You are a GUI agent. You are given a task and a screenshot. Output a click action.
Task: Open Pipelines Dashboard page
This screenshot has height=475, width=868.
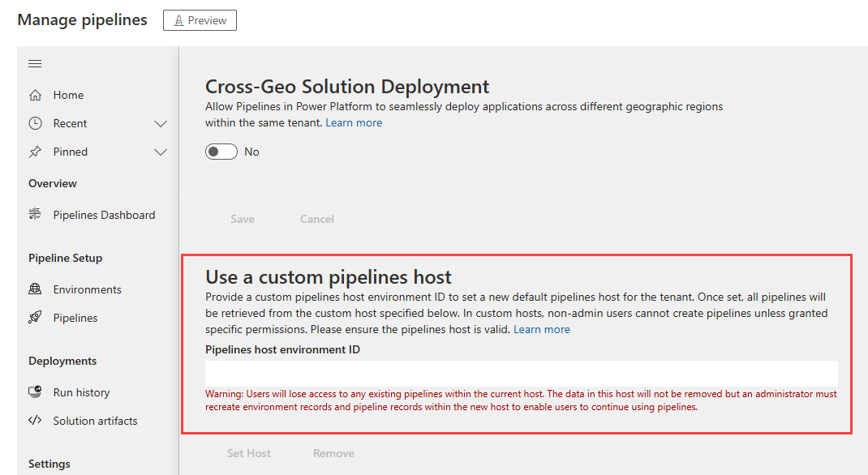tap(104, 215)
